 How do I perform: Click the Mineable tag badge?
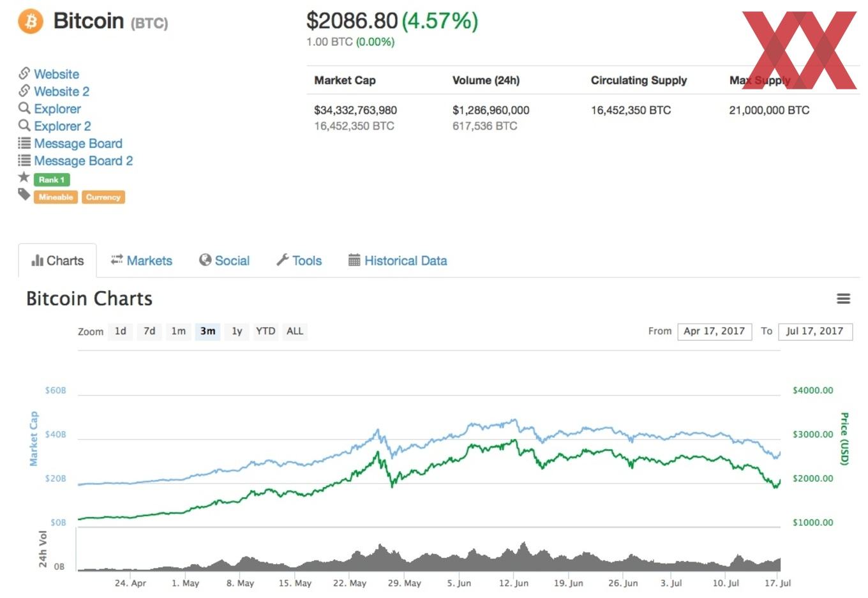point(56,197)
